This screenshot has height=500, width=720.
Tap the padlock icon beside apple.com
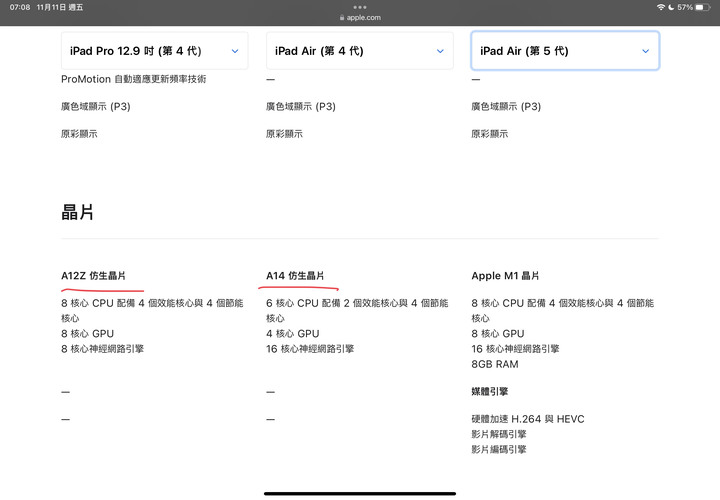(x=342, y=17)
